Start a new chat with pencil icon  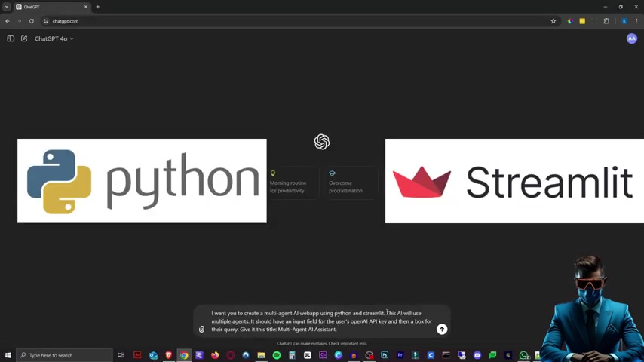pyautogui.click(x=24, y=38)
